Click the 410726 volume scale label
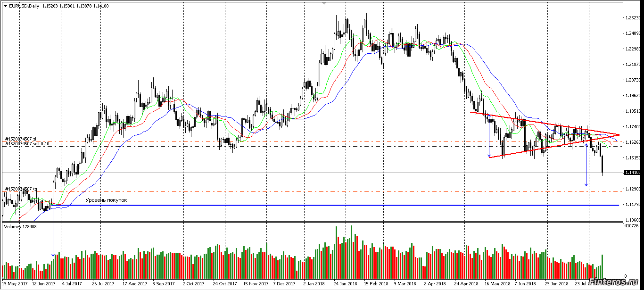 point(631,226)
